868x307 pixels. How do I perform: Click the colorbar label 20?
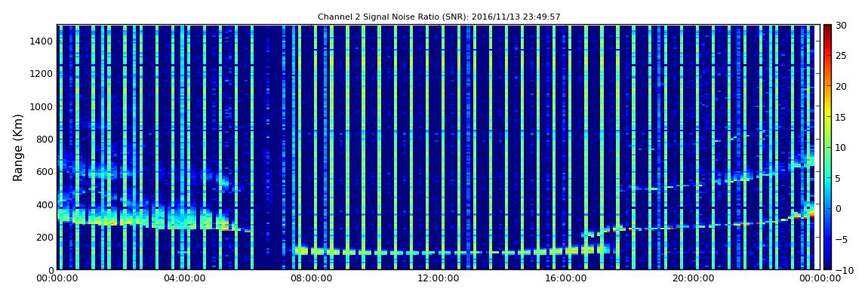841,86
